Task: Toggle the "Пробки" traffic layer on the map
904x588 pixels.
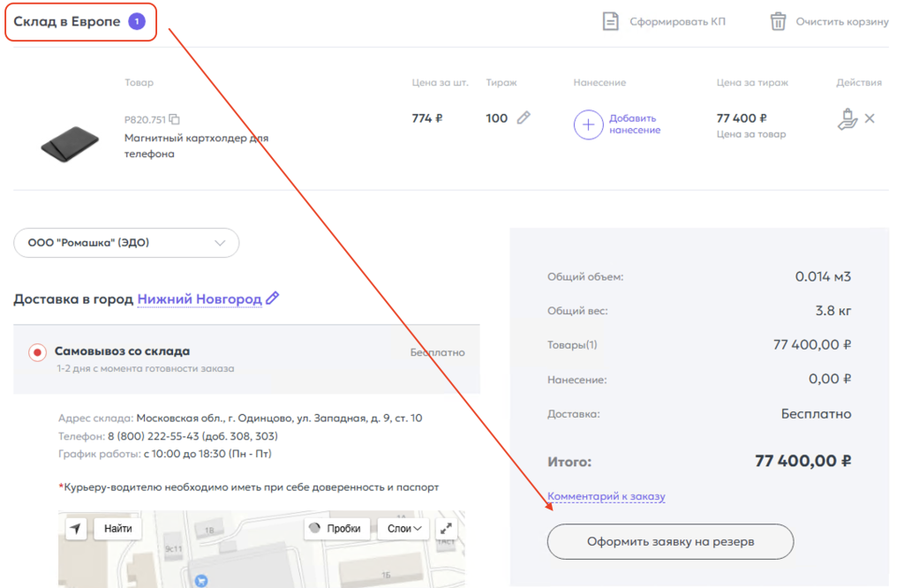Action: 336,528
